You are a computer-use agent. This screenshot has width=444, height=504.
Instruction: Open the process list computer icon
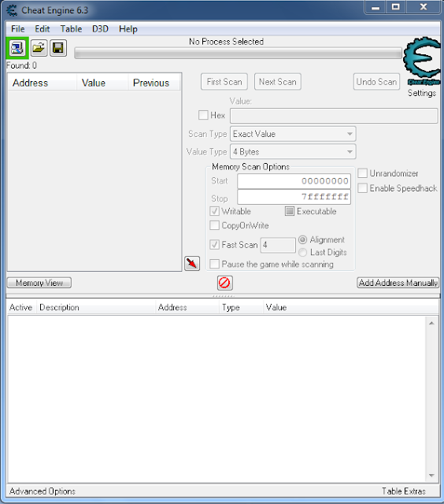17,48
